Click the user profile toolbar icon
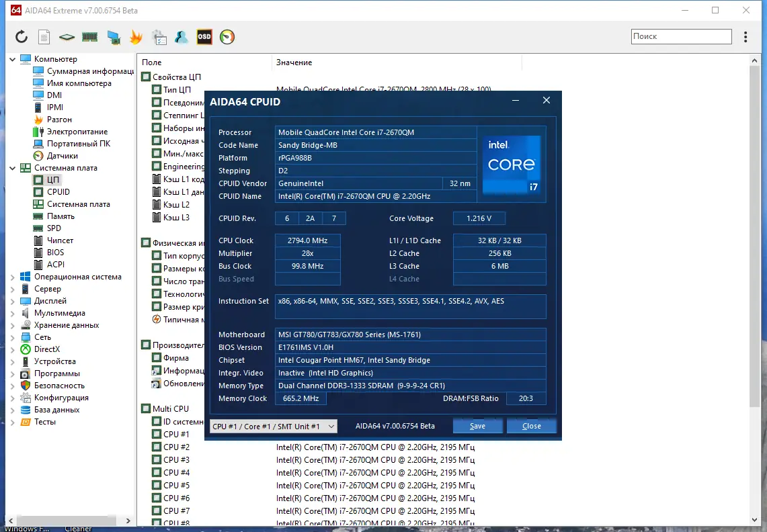The width and height of the screenshot is (767, 532). [181, 37]
